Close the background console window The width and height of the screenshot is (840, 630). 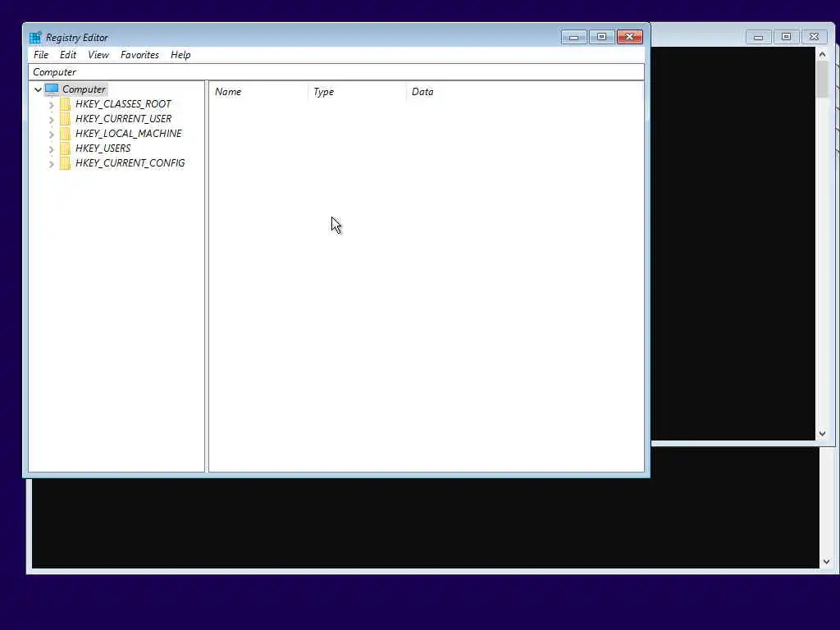(x=815, y=37)
